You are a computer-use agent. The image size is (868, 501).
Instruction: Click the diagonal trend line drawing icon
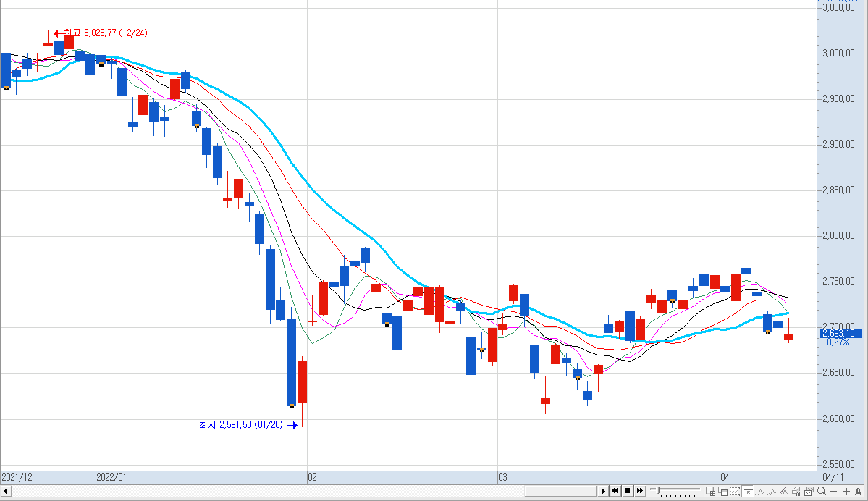(785, 492)
